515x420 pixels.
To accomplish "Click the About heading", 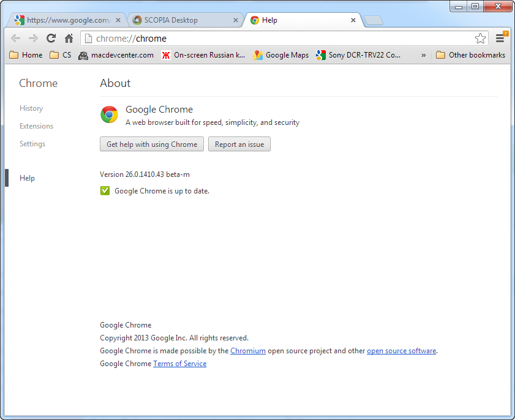I will 115,83.
